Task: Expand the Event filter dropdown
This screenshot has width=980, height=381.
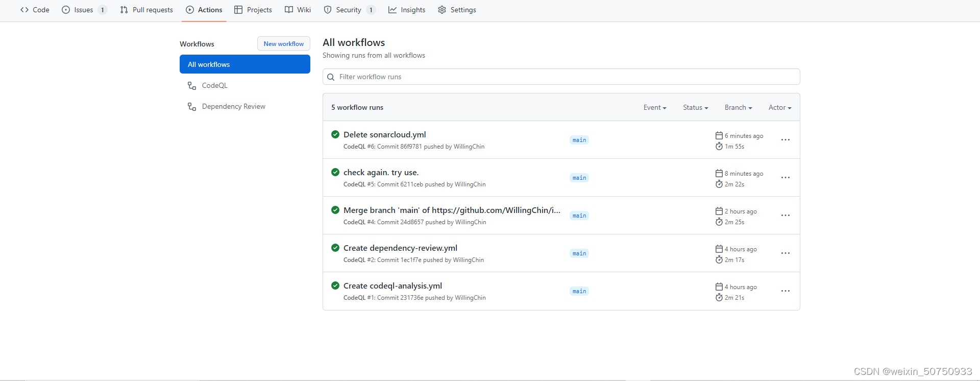Action: [655, 107]
